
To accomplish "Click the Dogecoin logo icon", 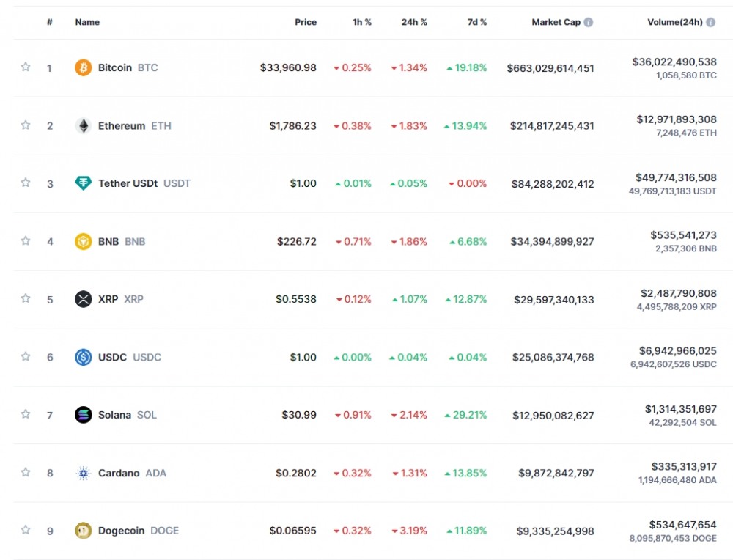I will (84, 531).
